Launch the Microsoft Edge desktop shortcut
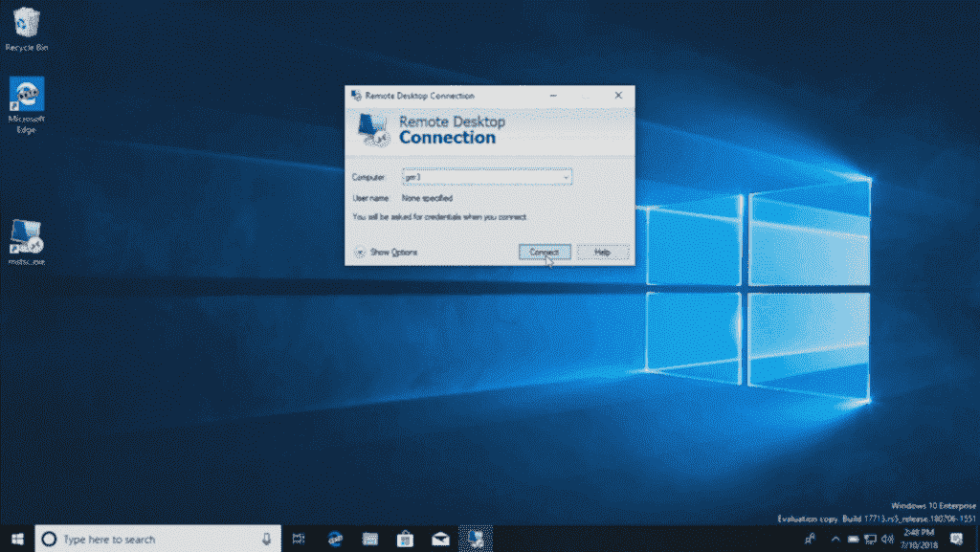The width and height of the screenshot is (980, 552). 26,105
